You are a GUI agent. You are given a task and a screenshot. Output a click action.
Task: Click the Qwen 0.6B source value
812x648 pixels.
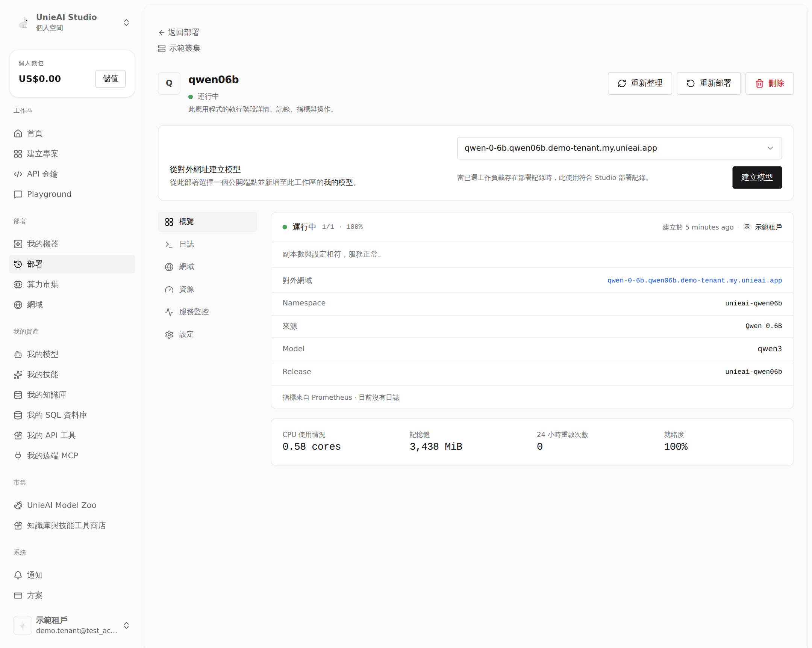pos(764,326)
